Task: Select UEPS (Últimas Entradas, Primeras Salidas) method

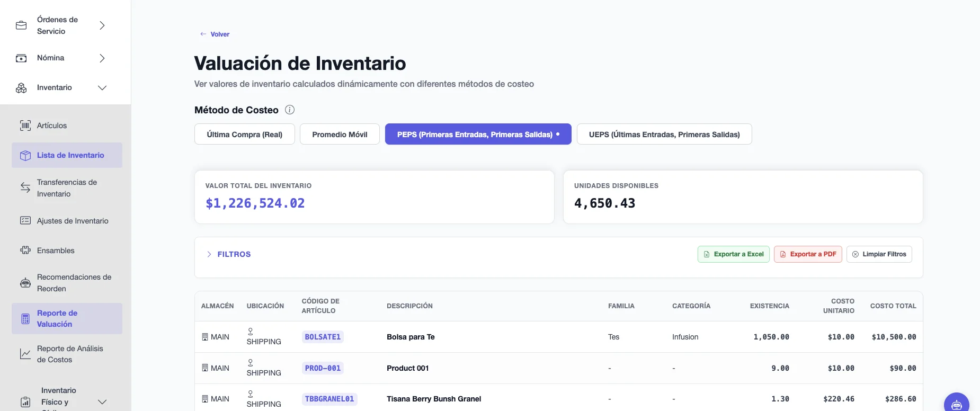Action: click(664, 134)
